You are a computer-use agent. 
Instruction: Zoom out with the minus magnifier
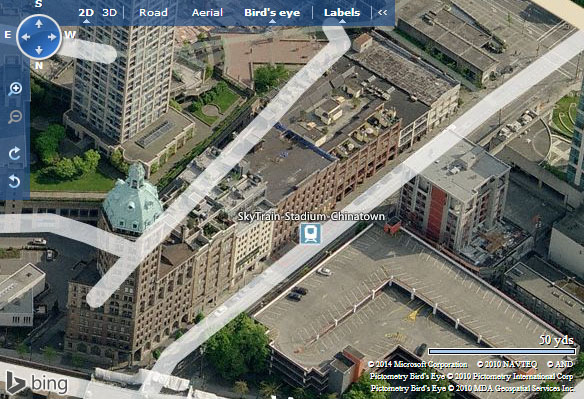[x=15, y=117]
